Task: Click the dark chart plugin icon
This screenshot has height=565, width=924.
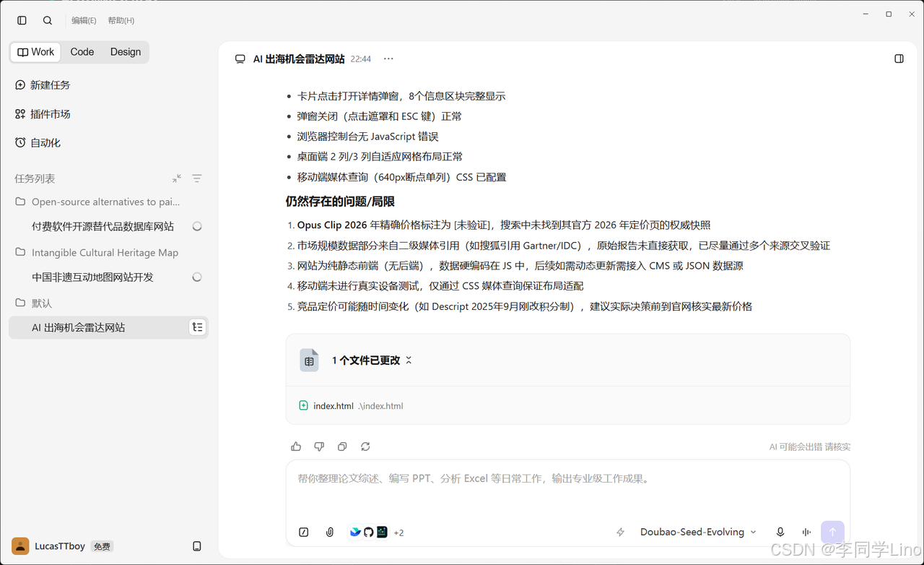Action: (382, 532)
